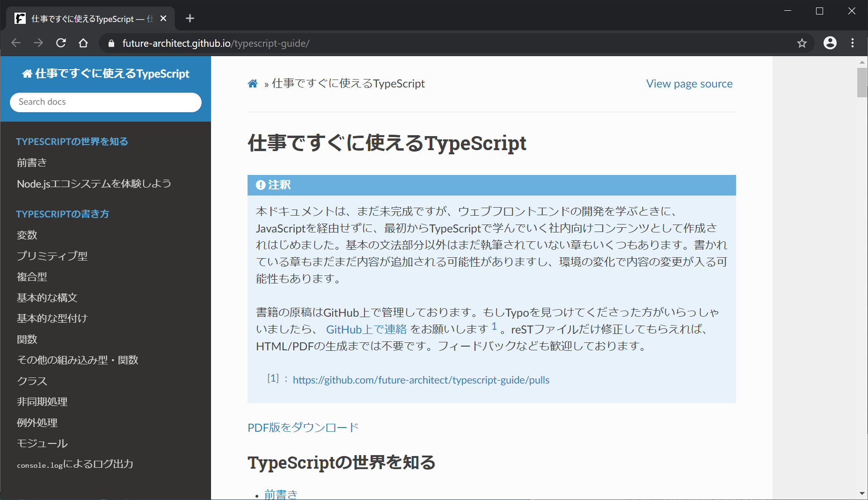Click the padlock site info icon

111,43
